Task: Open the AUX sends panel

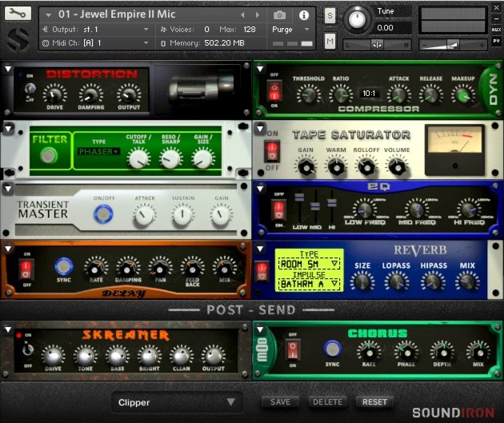Action: coord(496,30)
